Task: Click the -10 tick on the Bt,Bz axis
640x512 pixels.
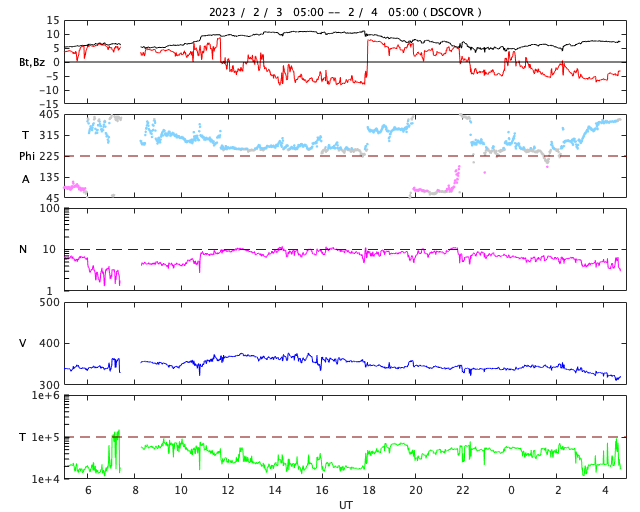Action: 49,90
